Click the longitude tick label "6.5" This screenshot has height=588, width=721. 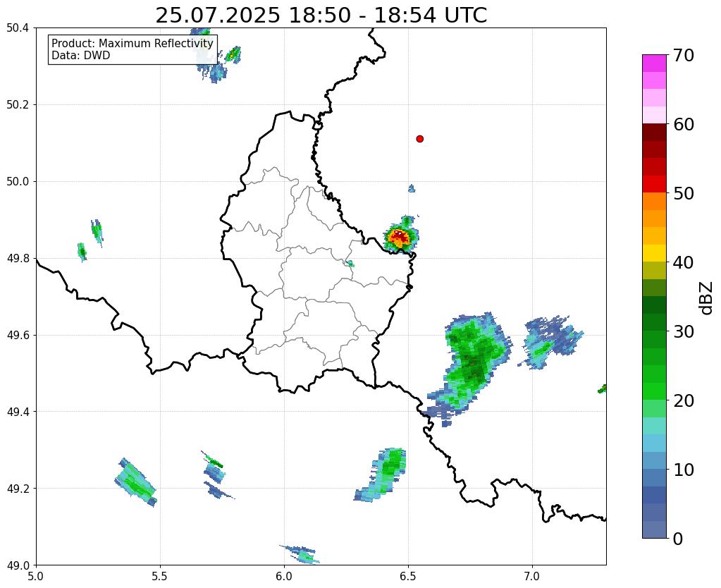coord(408,577)
